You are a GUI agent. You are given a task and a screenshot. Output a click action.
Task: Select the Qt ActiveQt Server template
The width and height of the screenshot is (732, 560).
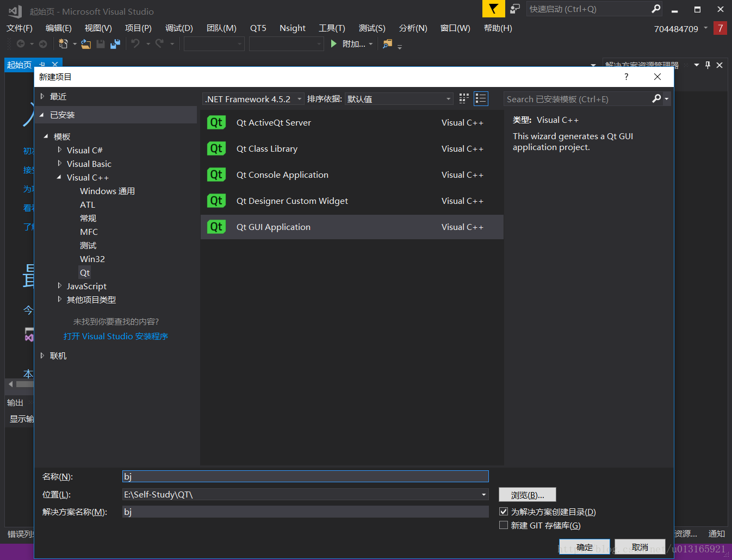(x=352, y=123)
